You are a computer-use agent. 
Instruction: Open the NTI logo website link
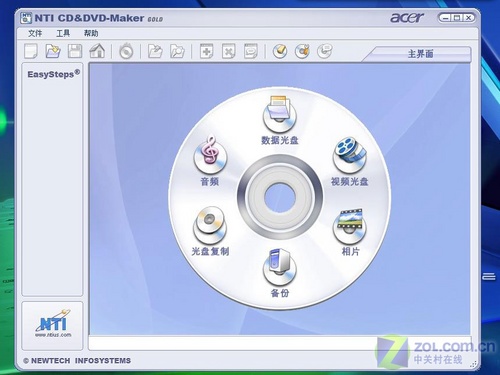click(53, 324)
